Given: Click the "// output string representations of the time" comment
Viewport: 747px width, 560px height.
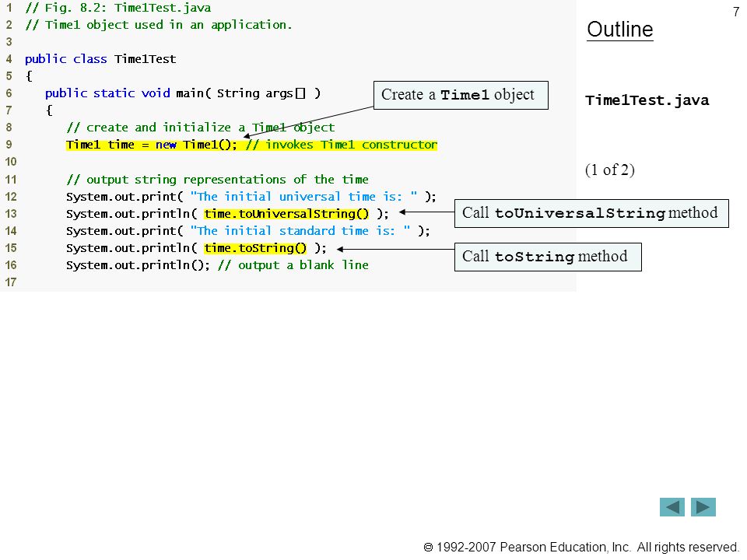Looking at the screenshot, I should (217, 180).
